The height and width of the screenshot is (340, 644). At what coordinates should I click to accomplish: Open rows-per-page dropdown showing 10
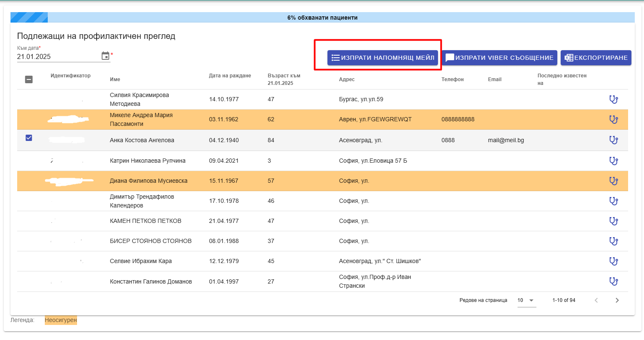point(526,300)
